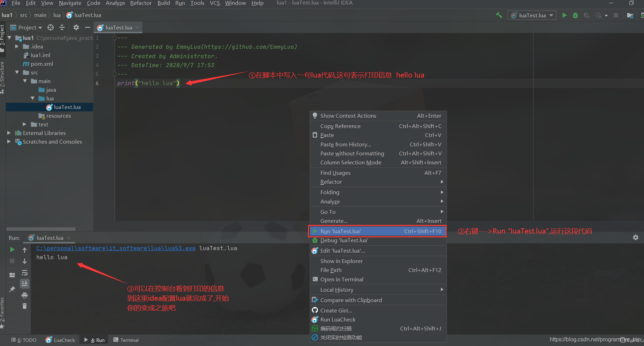Click the Run panel stop square icon
Viewport: 644px width, 346px height.
pyautogui.click(x=12, y=261)
